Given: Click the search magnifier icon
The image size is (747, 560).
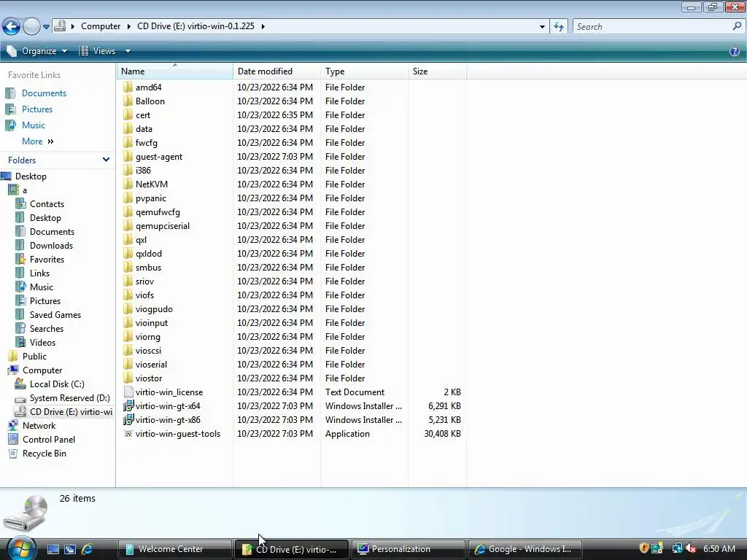Looking at the screenshot, I should [x=737, y=26].
